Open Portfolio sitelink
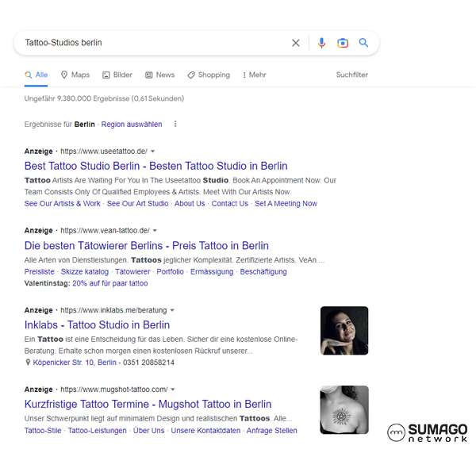The height and width of the screenshot is (476, 476). [170, 271]
